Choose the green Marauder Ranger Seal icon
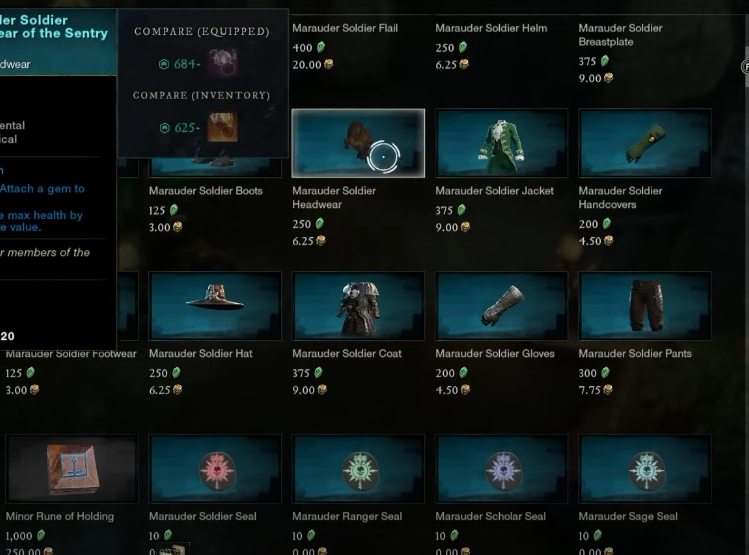Screen dimensions: 749x555 click(358, 469)
